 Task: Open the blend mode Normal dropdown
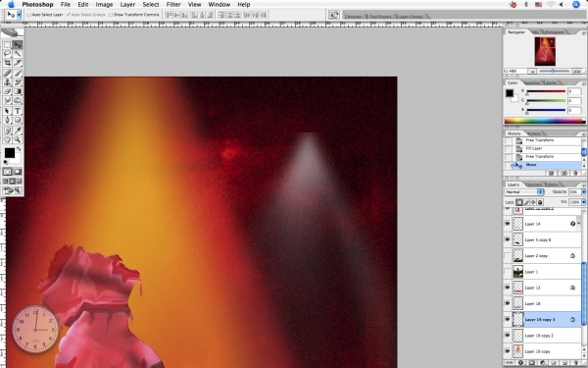524,192
